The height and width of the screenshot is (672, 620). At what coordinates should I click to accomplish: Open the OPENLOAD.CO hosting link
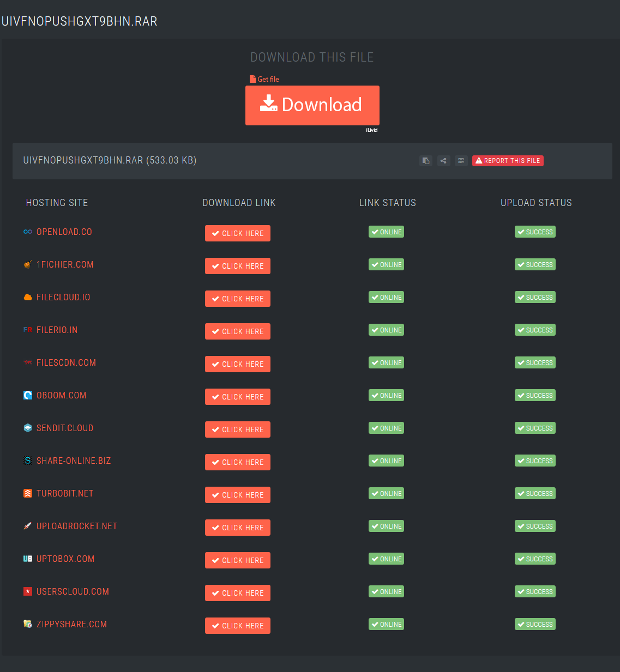pos(64,232)
